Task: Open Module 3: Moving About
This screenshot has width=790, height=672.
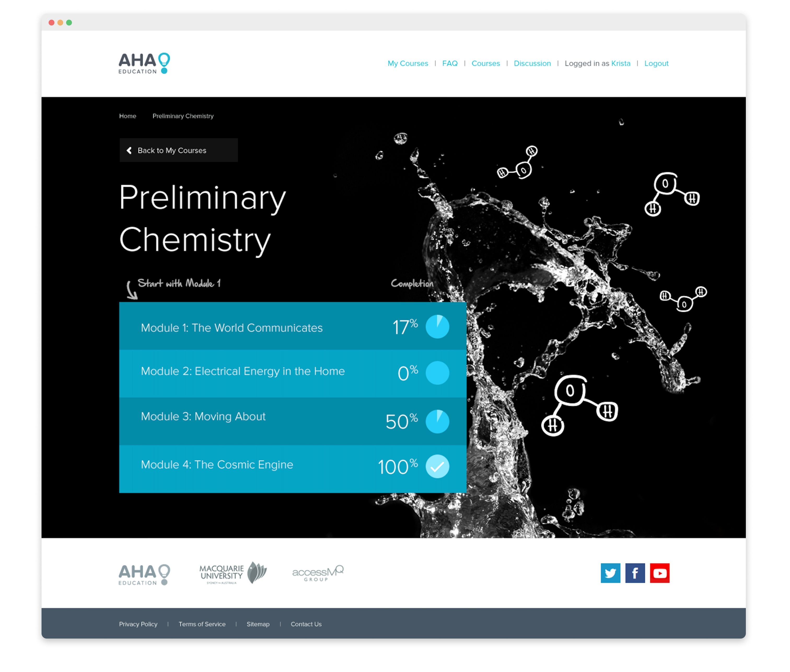Action: tap(203, 416)
